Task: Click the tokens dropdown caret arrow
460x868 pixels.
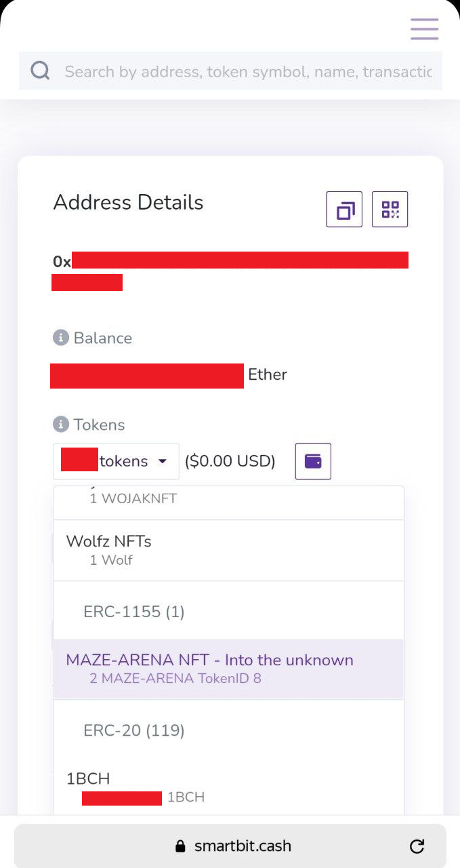Action: (162, 461)
